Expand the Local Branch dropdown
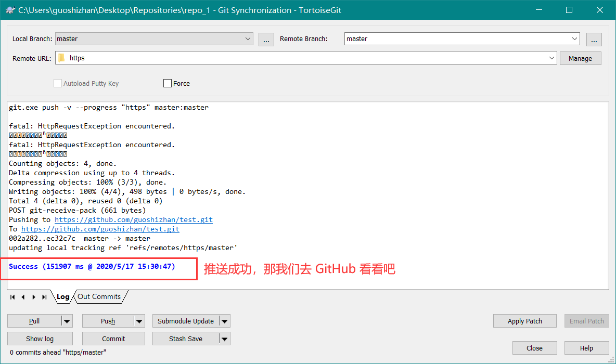Screen dimensions: 616x364 248,39
